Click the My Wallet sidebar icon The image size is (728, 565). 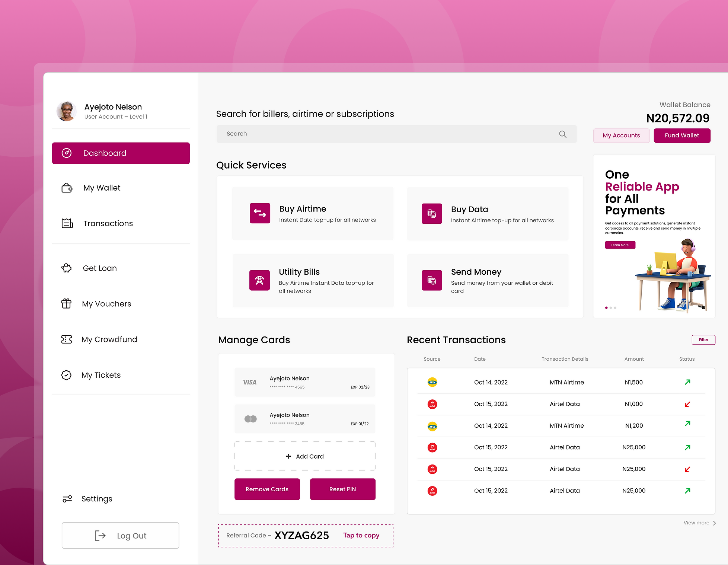[x=67, y=188]
